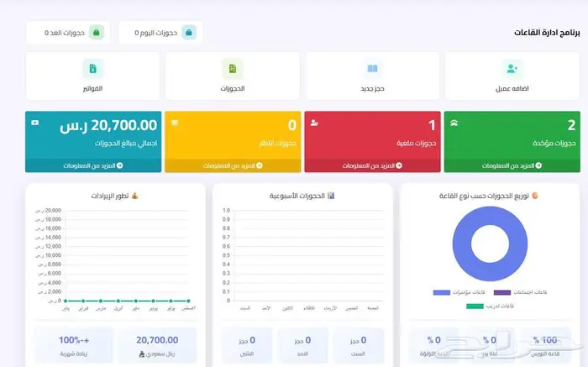Open the الحجوزات quick action card

click(233, 76)
